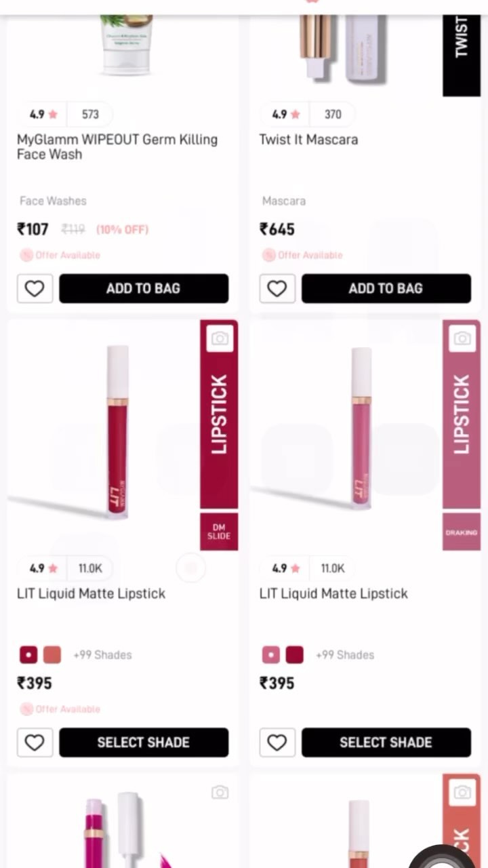This screenshot has width=488, height=868.
Task: Open camera try-on for red lipstick
Action: pos(220,338)
